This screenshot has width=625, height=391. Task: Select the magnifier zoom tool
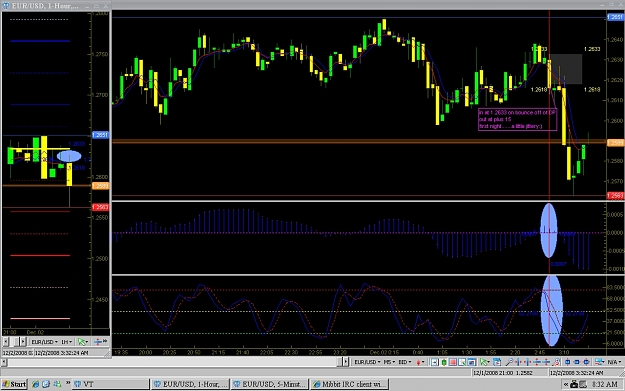click(509, 362)
